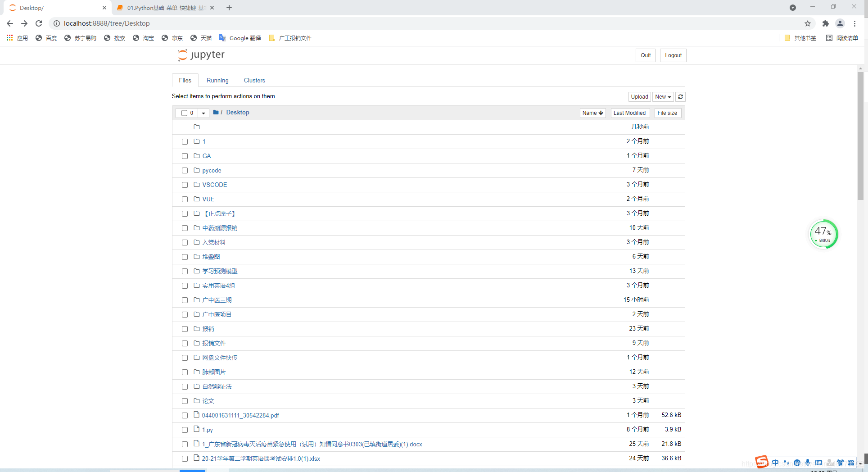Screen dimensions: 868x472
Task: Sort files by File size
Action: point(667,113)
